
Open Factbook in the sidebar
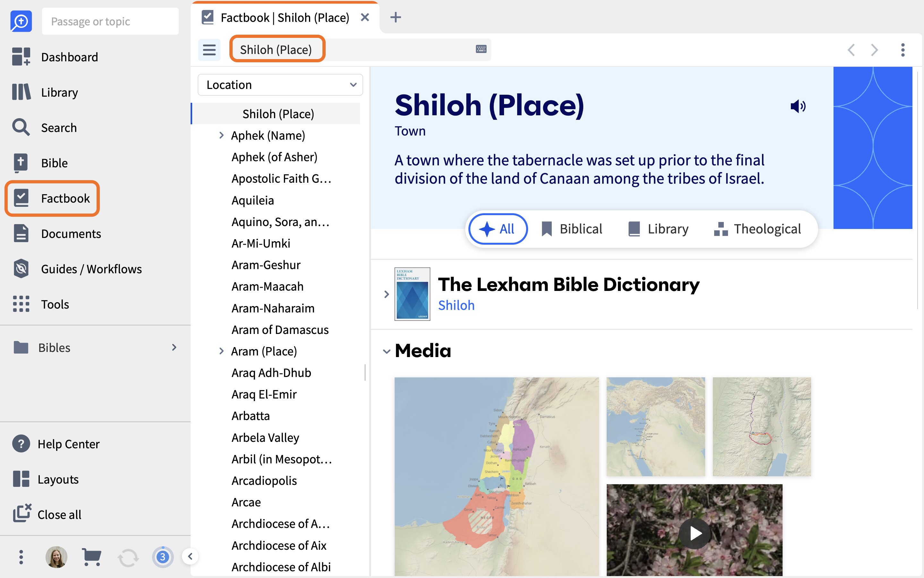click(x=52, y=198)
